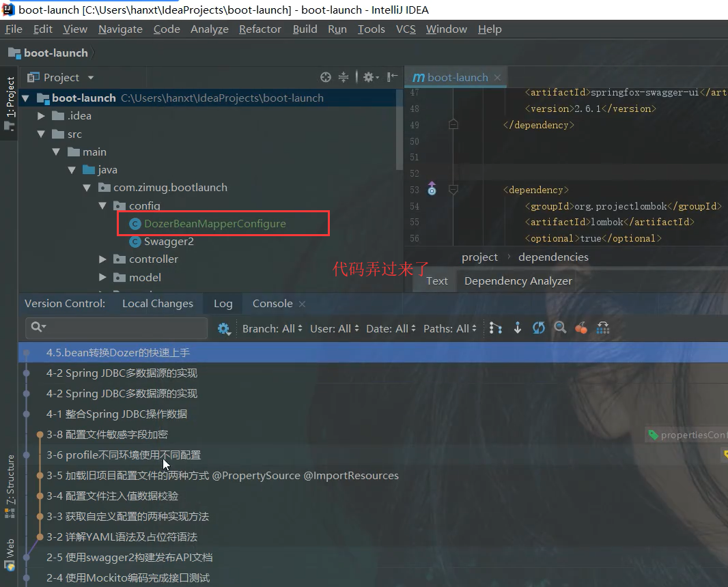The height and width of the screenshot is (587, 728).
Task: Click the hide Project panel icon
Action: pos(392,77)
